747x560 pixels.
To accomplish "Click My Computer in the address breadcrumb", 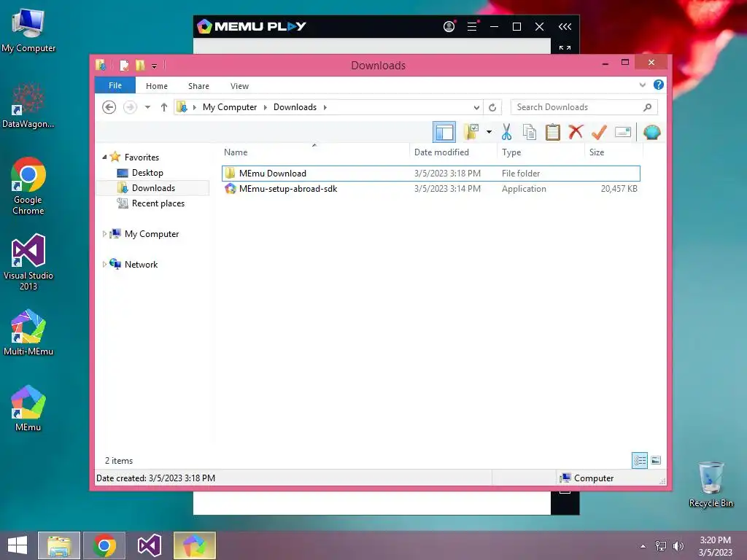I will [x=230, y=107].
